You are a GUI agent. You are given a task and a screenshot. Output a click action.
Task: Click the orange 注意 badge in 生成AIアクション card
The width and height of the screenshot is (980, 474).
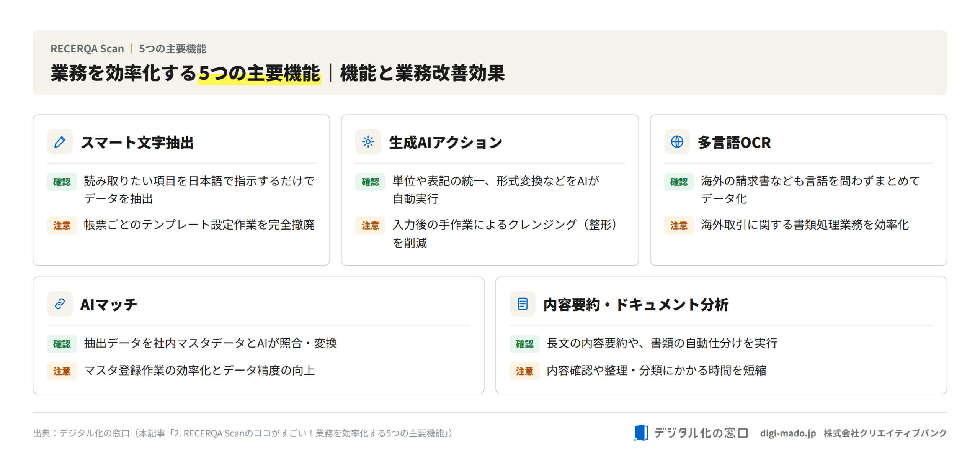[370, 225]
